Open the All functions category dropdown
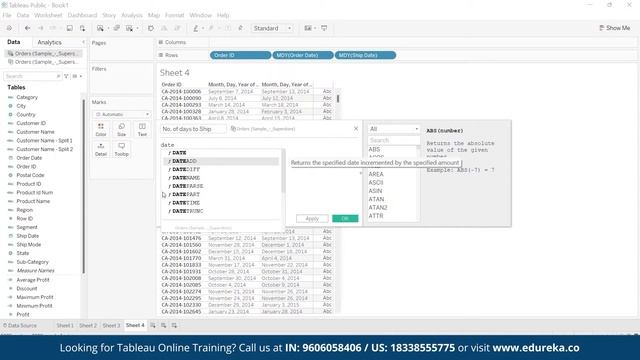The width and height of the screenshot is (640, 360). pos(394,129)
